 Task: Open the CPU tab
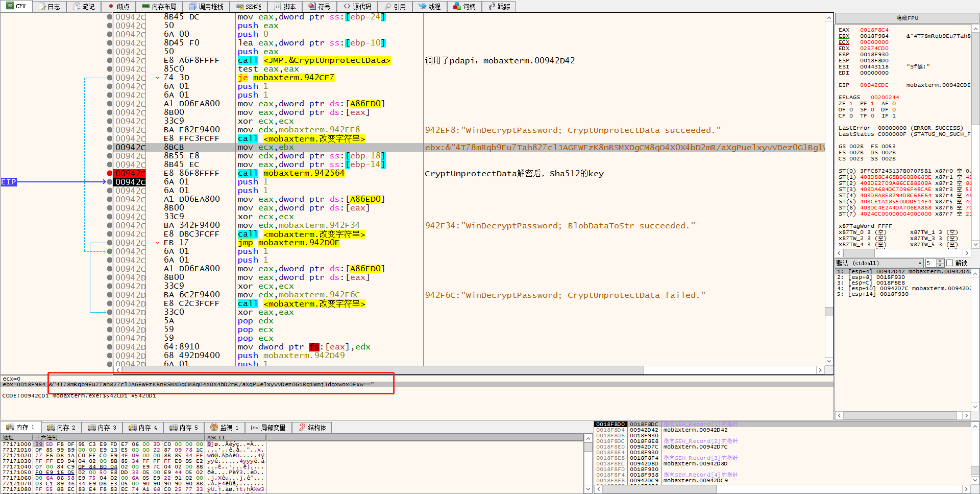16,6
